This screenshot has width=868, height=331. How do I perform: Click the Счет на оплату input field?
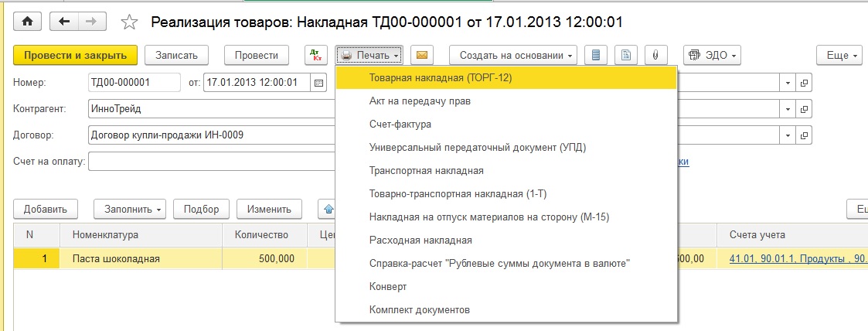(x=211, y=162)
